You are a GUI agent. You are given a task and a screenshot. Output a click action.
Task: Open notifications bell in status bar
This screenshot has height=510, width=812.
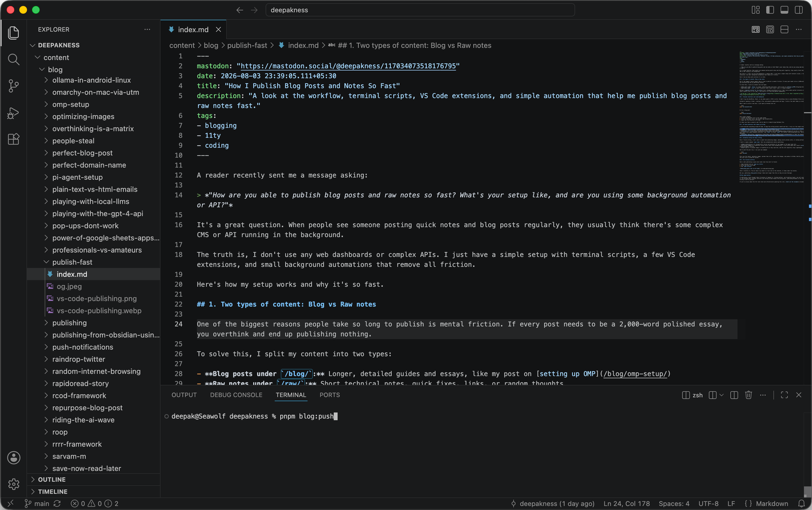pyautogui.click(x=802, y=503)
